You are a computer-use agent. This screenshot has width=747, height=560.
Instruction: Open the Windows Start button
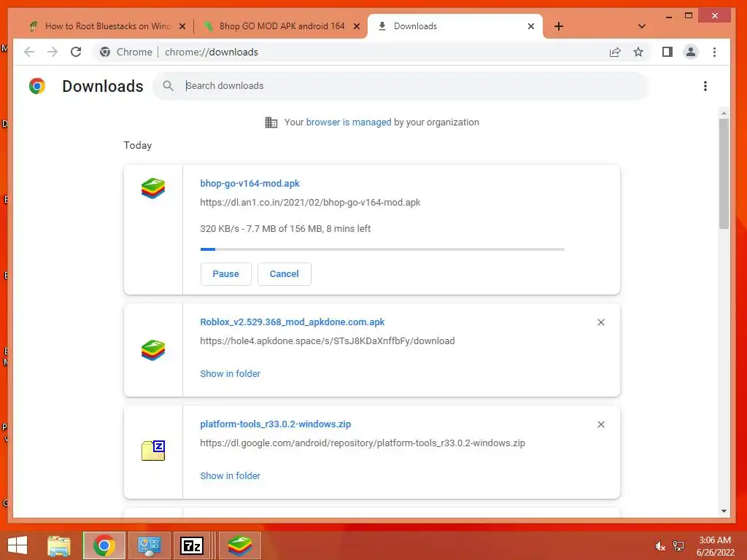tap(18, 545)
